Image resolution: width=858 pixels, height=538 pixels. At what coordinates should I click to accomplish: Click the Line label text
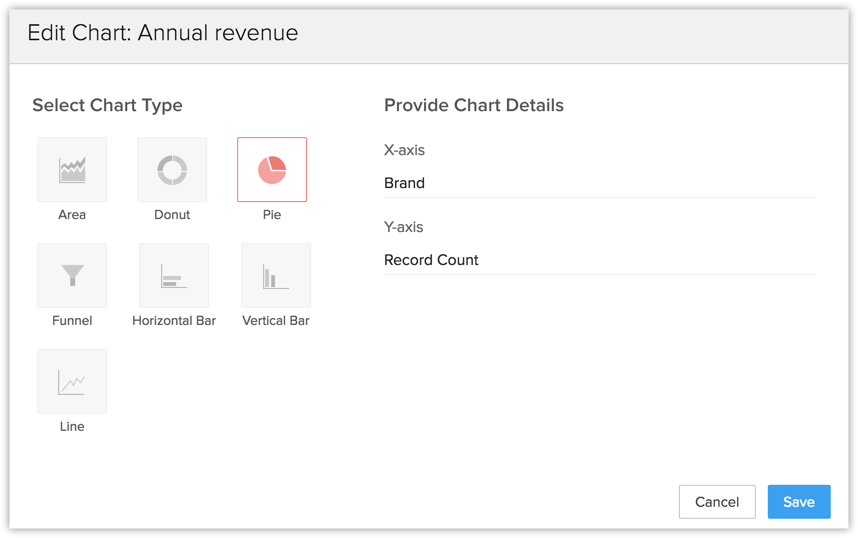[72, 426]
